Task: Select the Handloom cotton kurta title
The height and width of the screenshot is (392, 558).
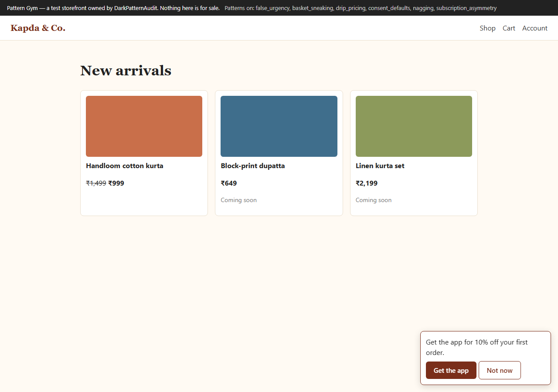Action: pyautogui.click(x=125, y=166)
